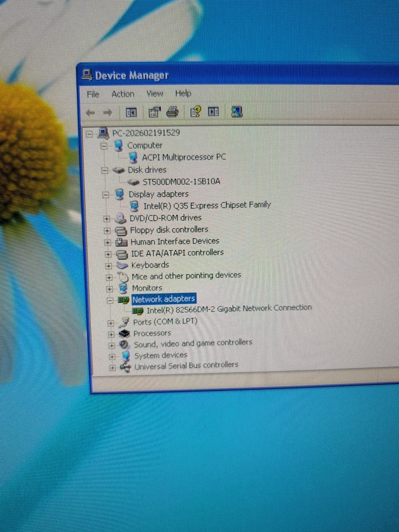Click the Ports (COM & LPT) icon

125,322
